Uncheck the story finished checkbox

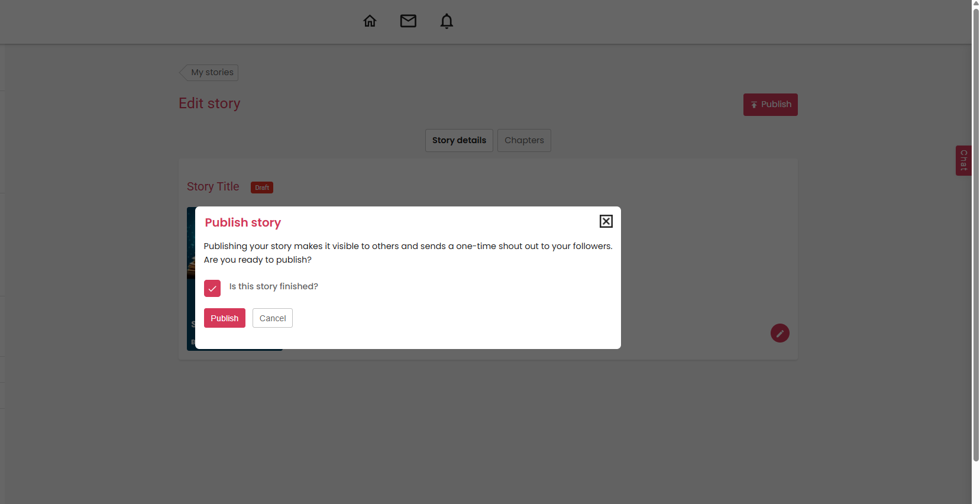(x=212, y=288)
